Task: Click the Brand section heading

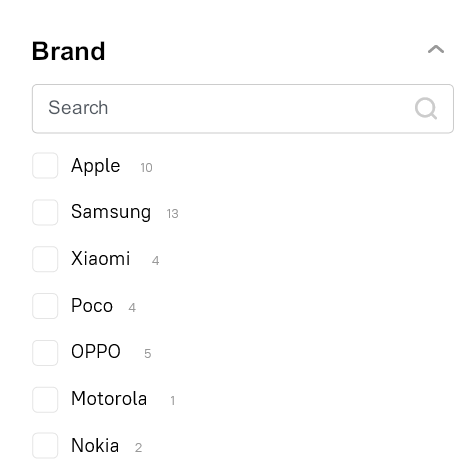Action: [69, 51]
